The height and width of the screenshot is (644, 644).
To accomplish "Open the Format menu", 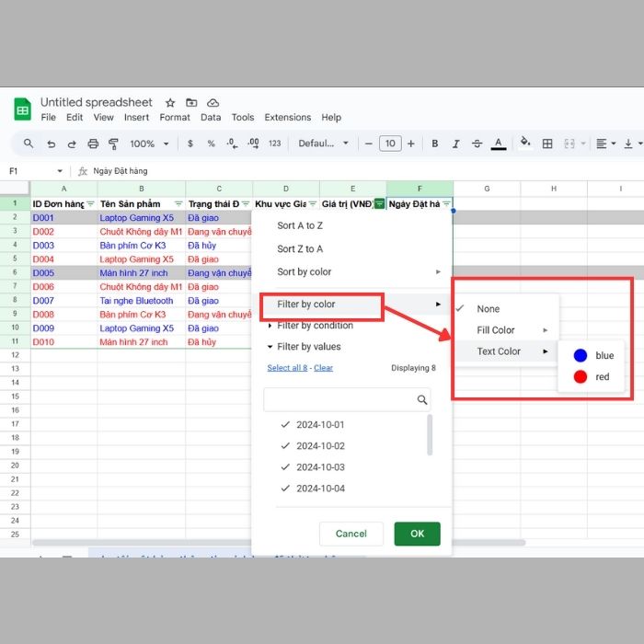I will pos(175,118).
